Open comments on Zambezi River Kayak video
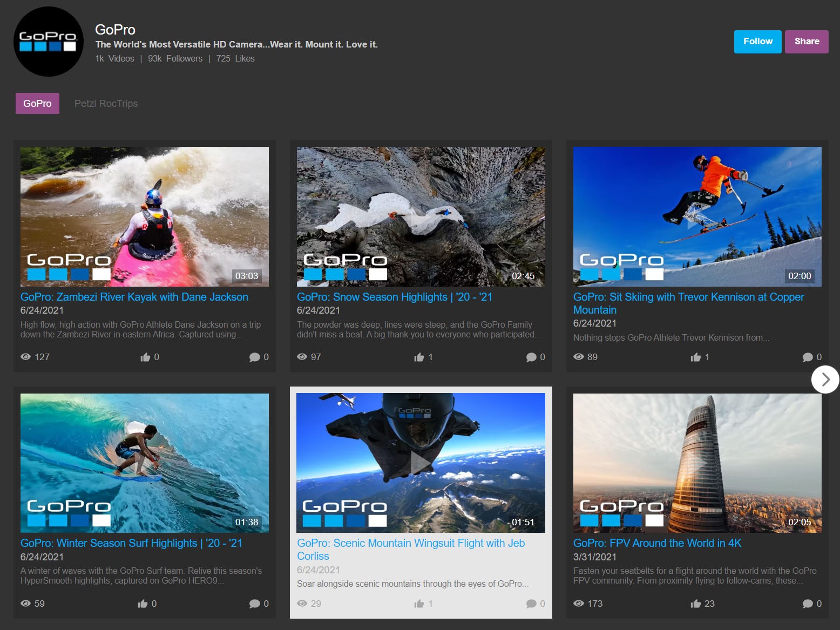This screenshot has height=630, width=840. point(254,357)
